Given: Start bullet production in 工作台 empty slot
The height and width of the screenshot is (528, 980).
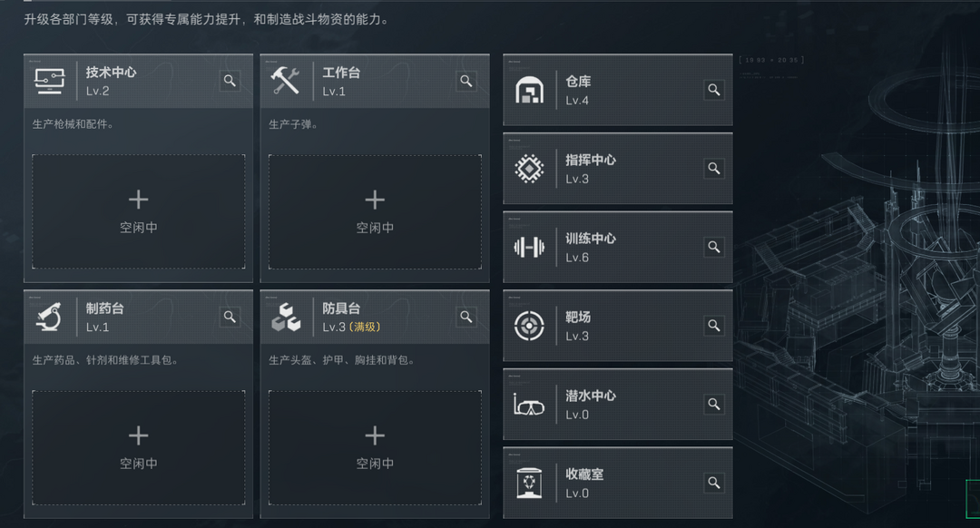Looking at the screenshot, I should tap(375, 211).
